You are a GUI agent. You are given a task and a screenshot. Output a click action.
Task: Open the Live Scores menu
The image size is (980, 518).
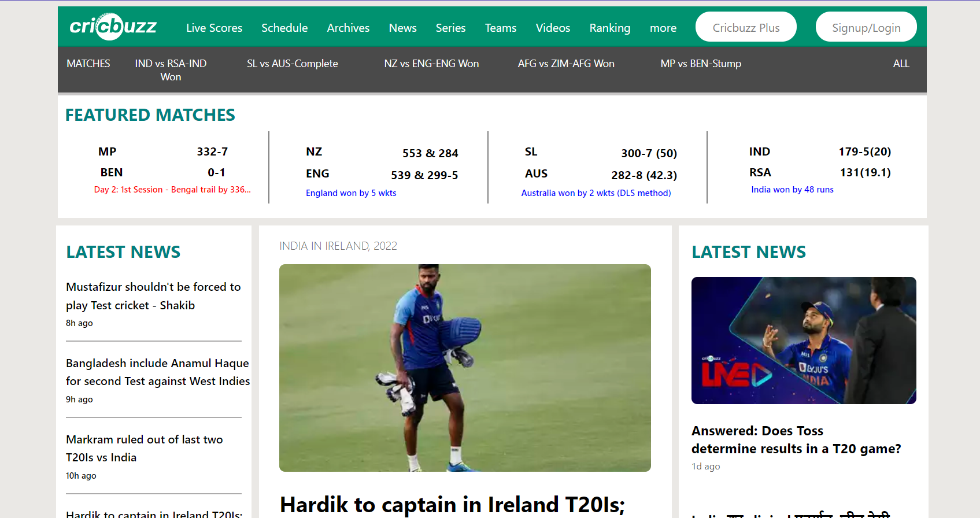tap(214, 28)
